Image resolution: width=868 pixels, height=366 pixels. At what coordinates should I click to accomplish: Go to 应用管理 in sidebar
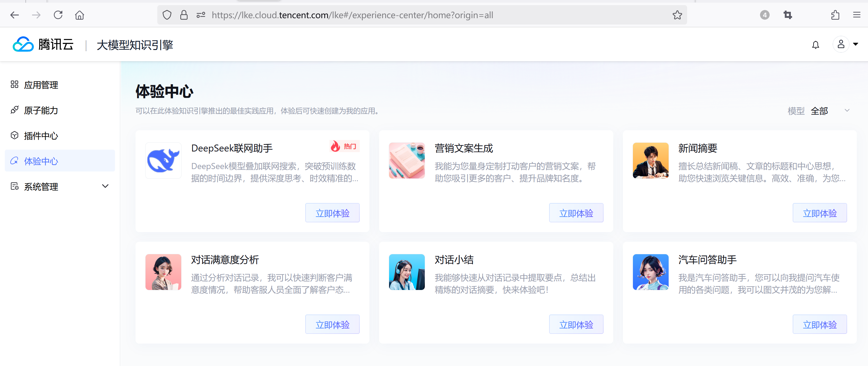(41, 85)
